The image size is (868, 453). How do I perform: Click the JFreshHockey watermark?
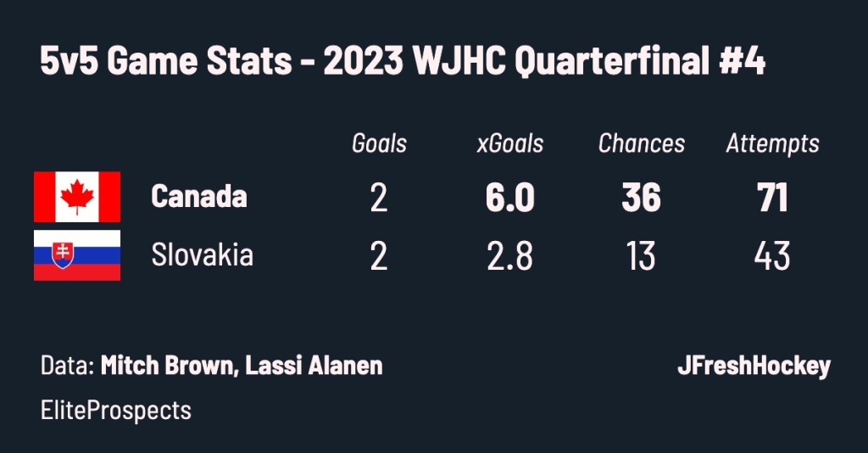[754, 366]
